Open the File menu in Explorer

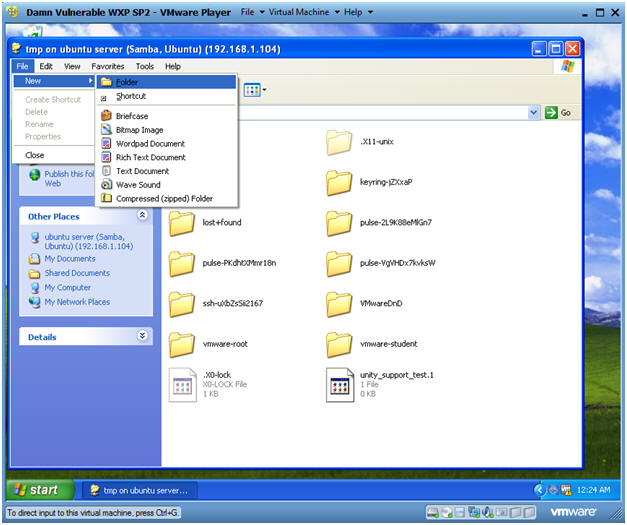coord(22,66)
